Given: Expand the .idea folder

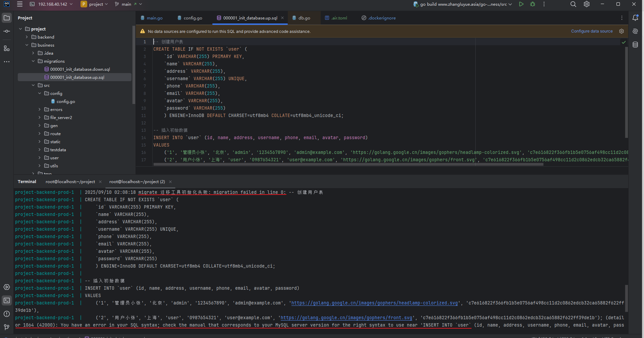Looking at the screenshot, I should 33,53.
